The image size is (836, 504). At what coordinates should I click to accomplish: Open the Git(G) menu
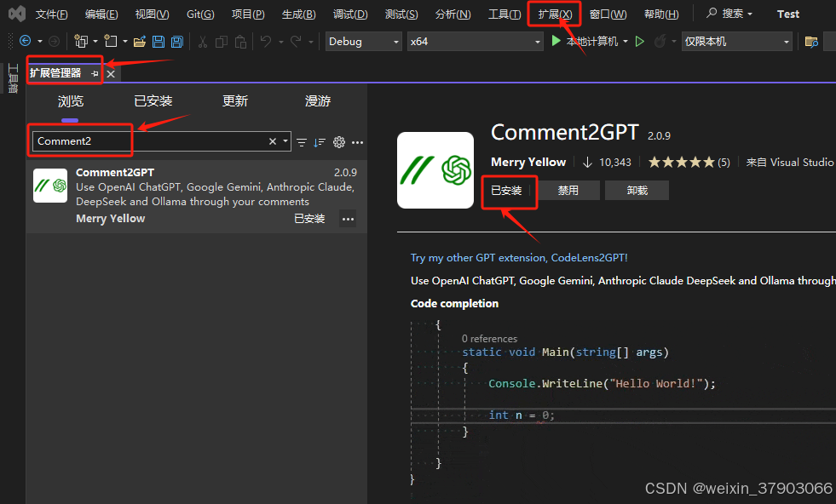[200, 14]
